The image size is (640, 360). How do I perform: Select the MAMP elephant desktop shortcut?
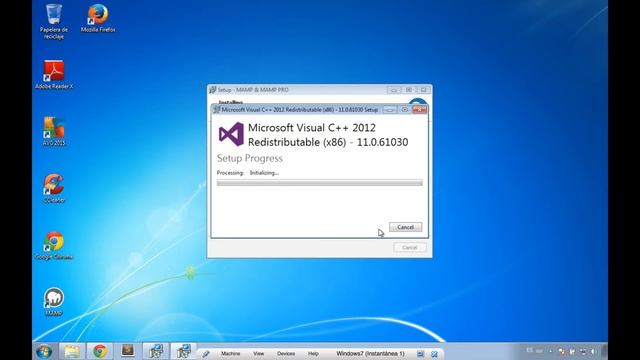[54, 302]
